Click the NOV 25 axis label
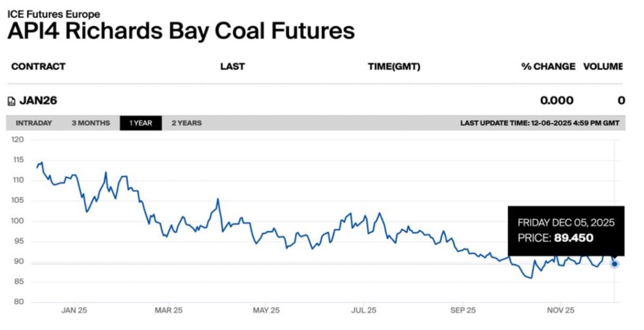The width and height of the screenshot is (644, 330). pyautogui.click(x=561, y=311)
